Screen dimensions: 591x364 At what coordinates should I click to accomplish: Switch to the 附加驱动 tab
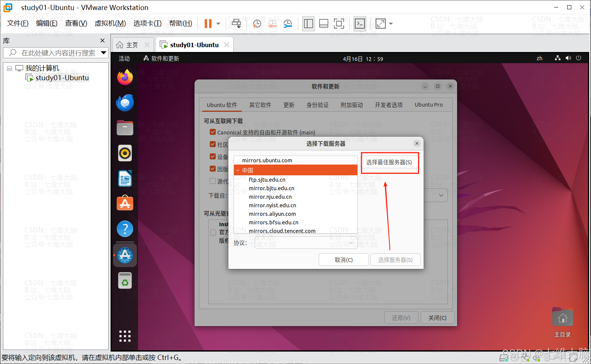[352, 105]
